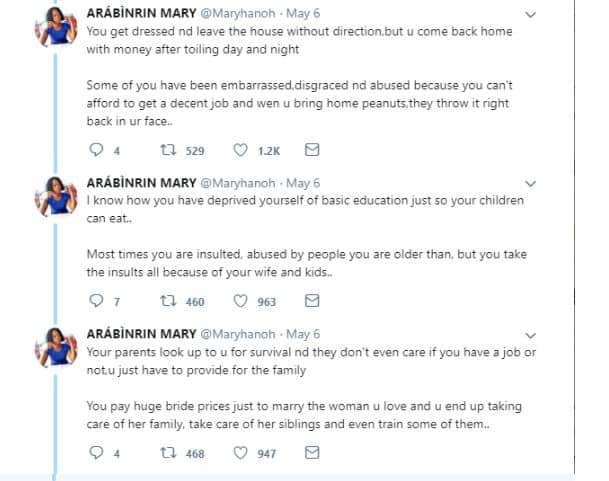Expand the first tweet's options chevron

click(x=530, y=14)
